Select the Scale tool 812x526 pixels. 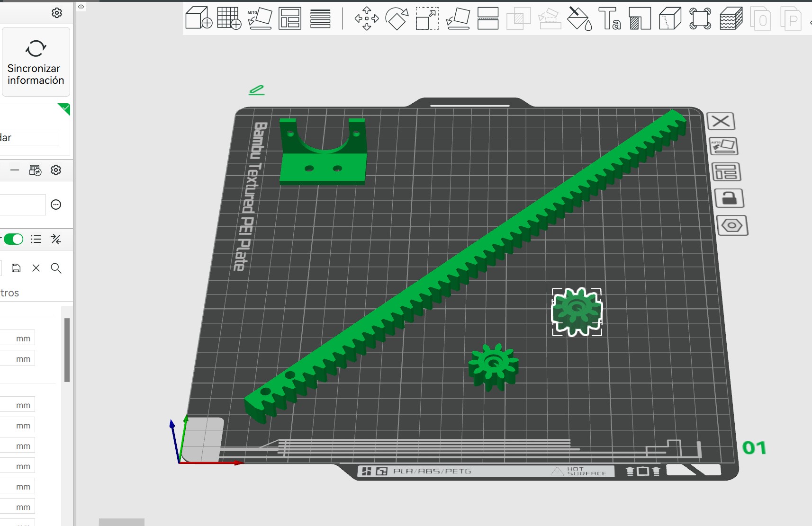[427, 18]
